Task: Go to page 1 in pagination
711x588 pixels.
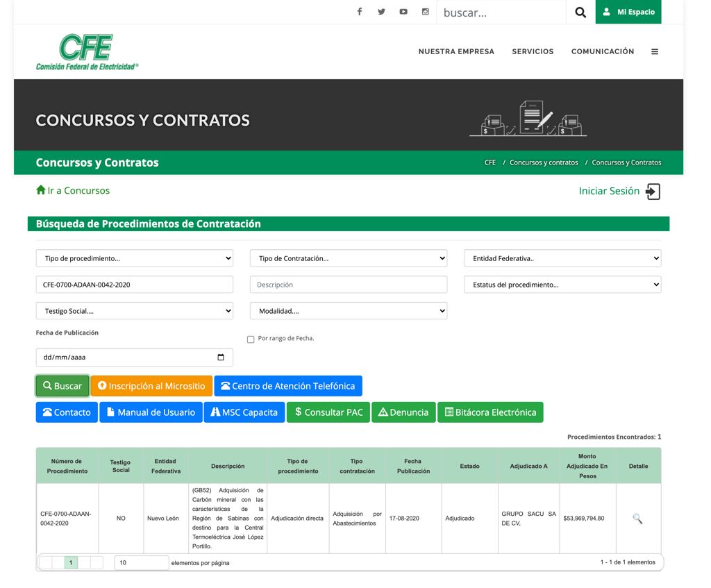Action: tap(71, 562)
